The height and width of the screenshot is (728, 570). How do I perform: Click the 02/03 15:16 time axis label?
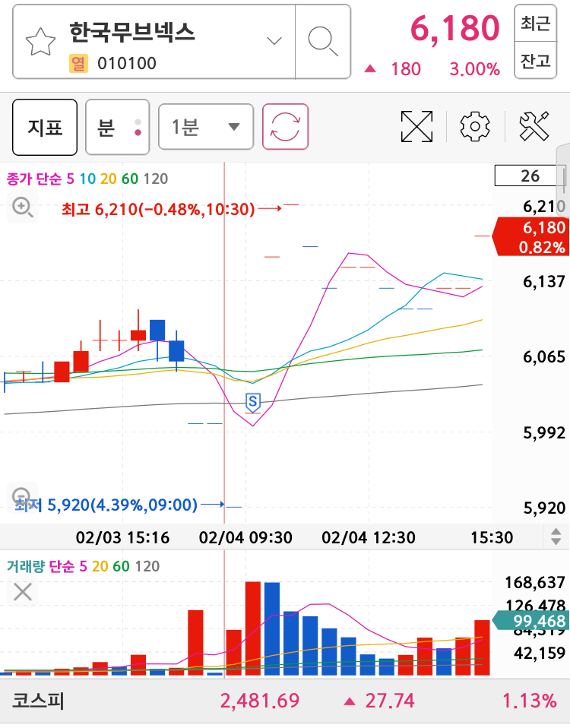pos(122,538)
